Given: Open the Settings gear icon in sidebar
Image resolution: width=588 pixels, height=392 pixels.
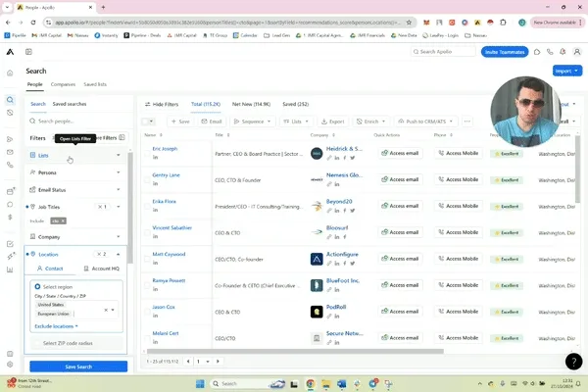Looking at the screenshot, I should pyautogui.click(x=10, y=365).
